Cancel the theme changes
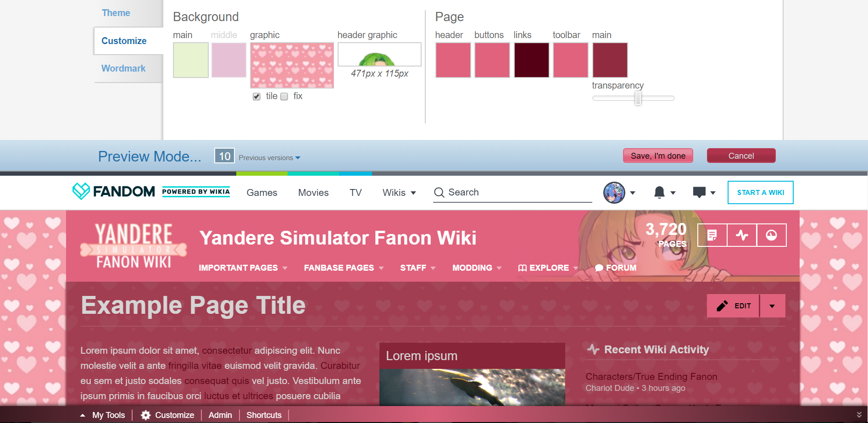868x423 pixels. coord(741,156)
